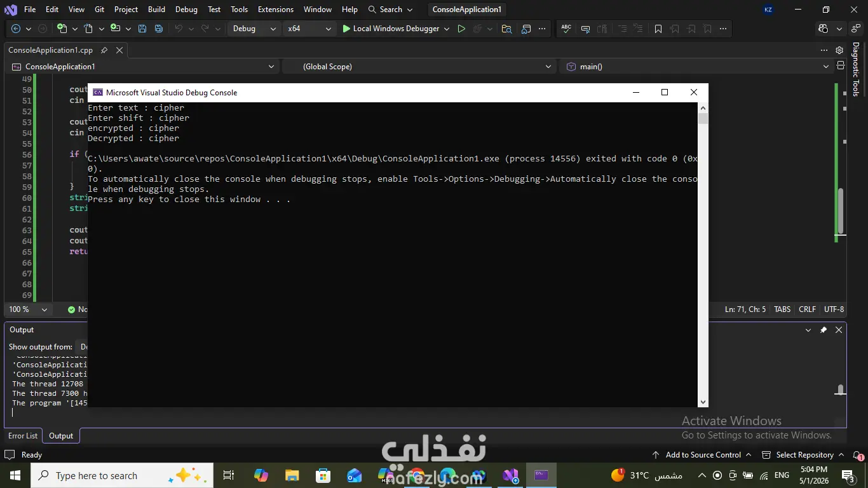Open the Copilot icon at top right
The image size is (868, 488).
point(824,29)
